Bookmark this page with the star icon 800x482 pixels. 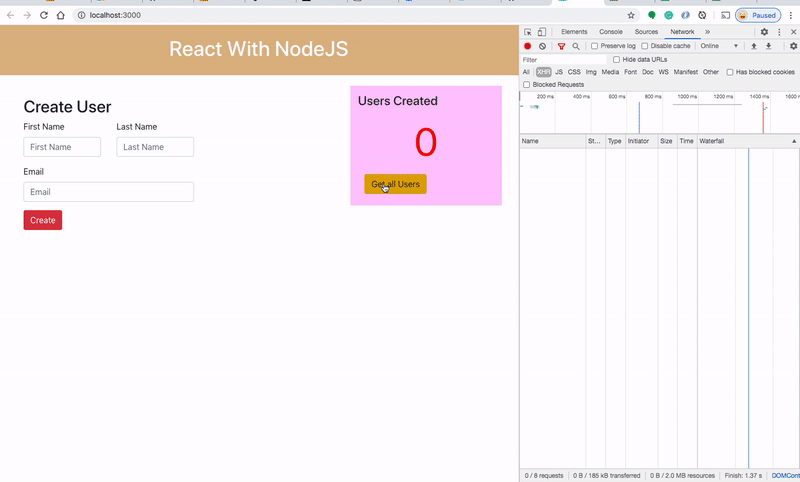pos(631,15)
